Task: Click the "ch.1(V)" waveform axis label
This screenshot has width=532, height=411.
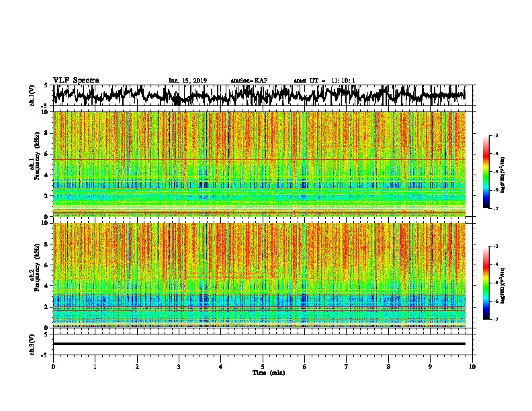Action: pos(32,95)
